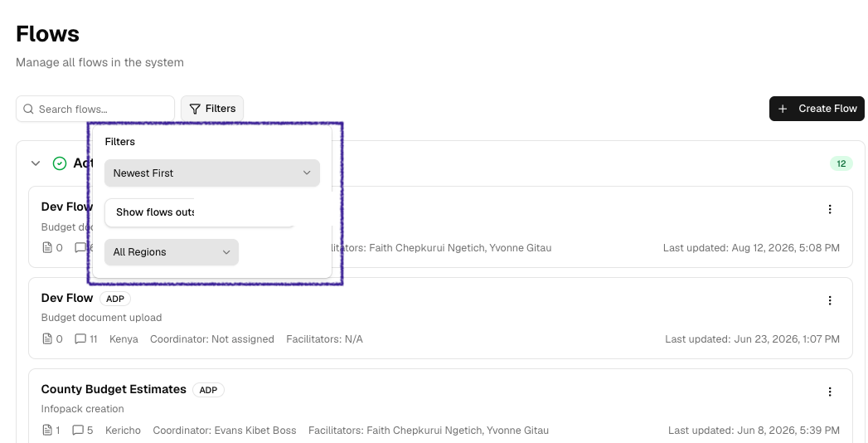This screenshot has width=868, height=443.
Task: Toggle the Show flows outside option
Action: click(x=199, y=212)
